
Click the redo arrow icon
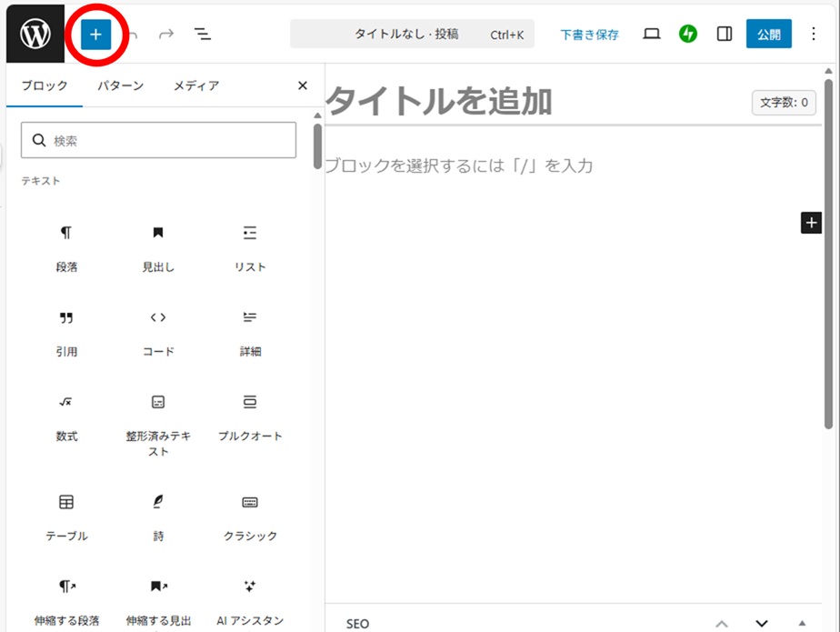[x=165, y=35]
